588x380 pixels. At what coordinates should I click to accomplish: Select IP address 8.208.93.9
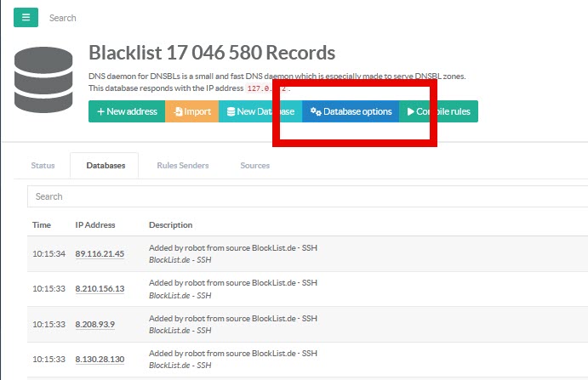pos(94,324)
